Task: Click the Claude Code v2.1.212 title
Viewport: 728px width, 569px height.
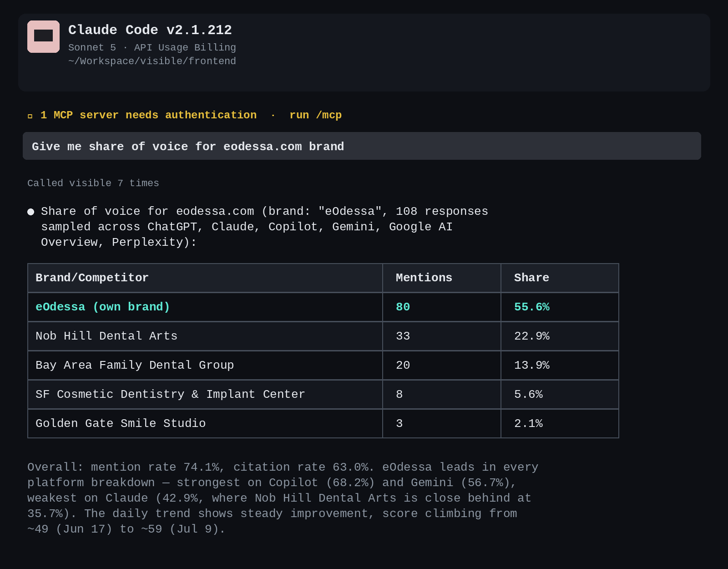Action: [x=150, y=30]
